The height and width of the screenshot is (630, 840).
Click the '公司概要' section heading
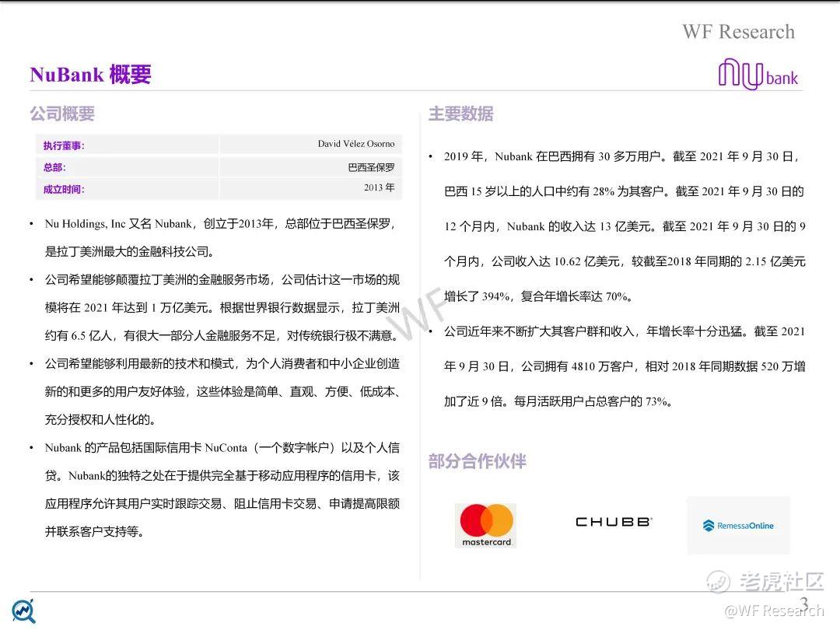click(x=62, y=114)
